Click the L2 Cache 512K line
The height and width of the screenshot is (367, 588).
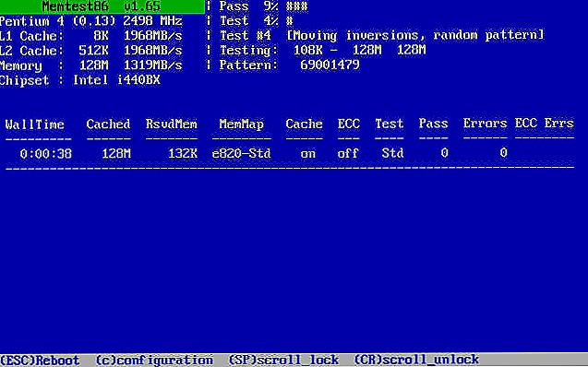pos(91,50)
